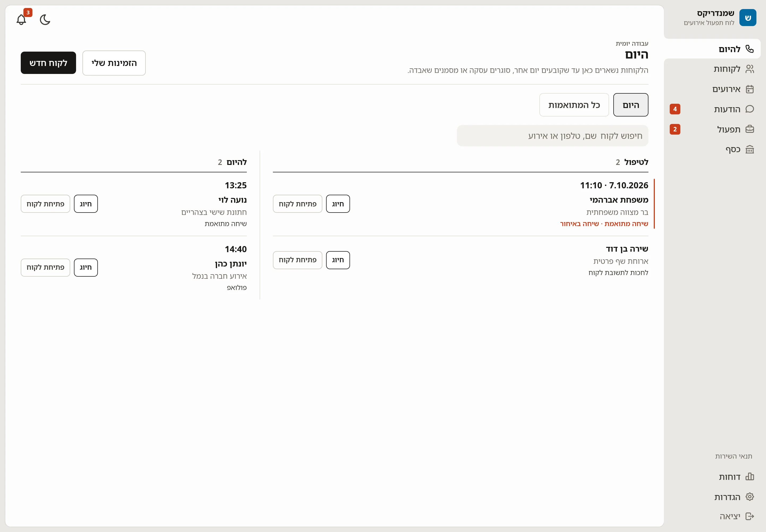The width and height of the screenshot is (766, 532).
Task: Open הגדרות gear icon in sidebar
Action: tap(749, 497)
